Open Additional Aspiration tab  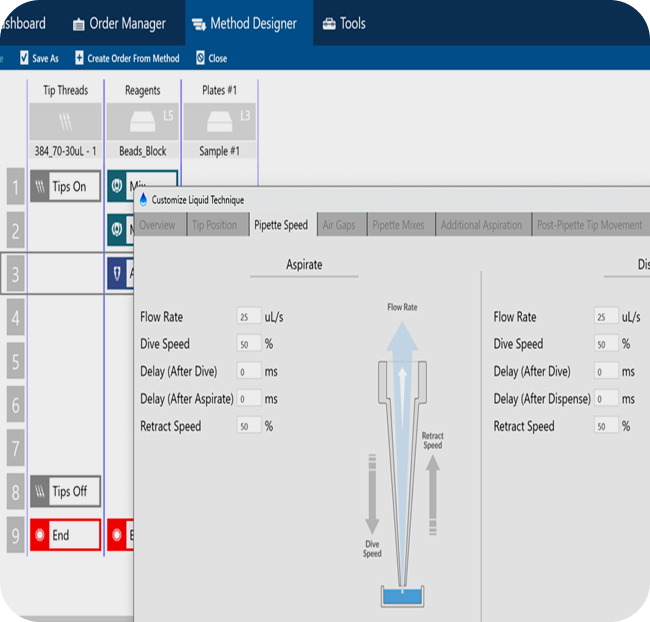[481, 225]
